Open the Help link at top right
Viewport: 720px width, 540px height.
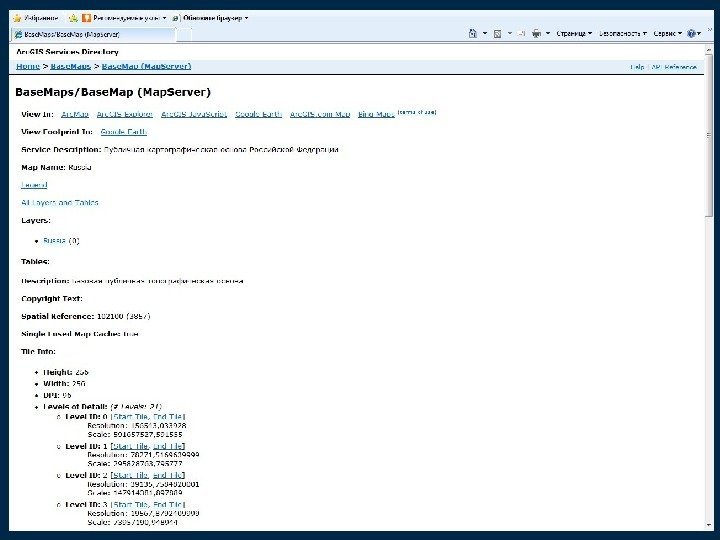(x=637, y=67)
